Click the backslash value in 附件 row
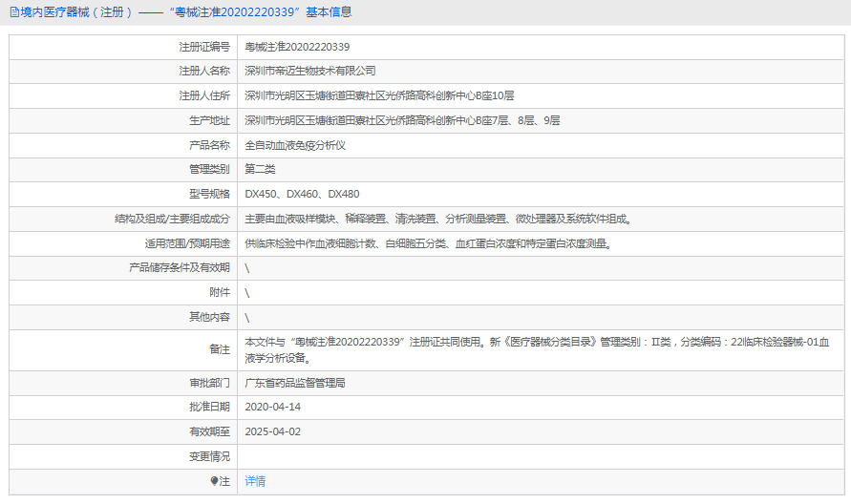Image resolution: width=851 pixels, height=504 pixels. tap(247, 293)
